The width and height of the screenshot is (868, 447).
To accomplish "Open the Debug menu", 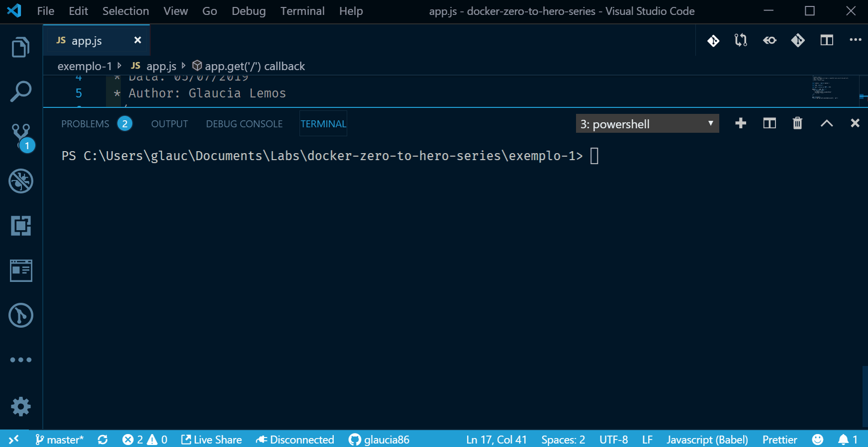I will tap(249, 11).
